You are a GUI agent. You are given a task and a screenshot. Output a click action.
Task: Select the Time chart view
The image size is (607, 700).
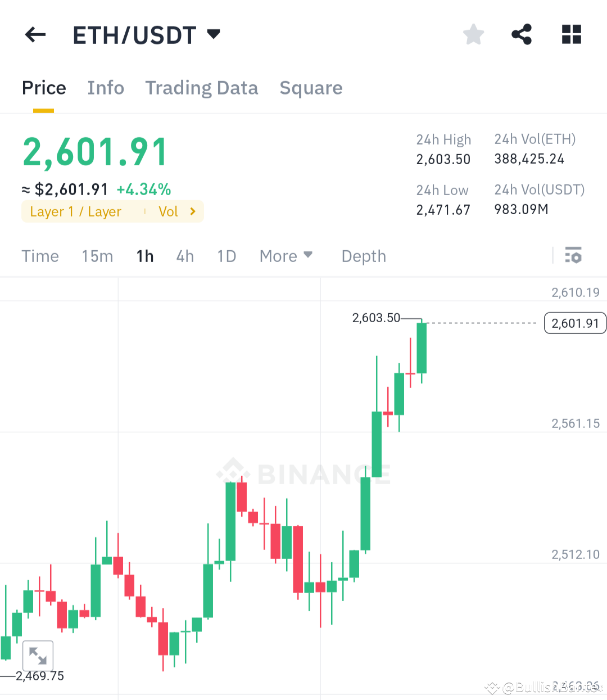click(40, 256)
